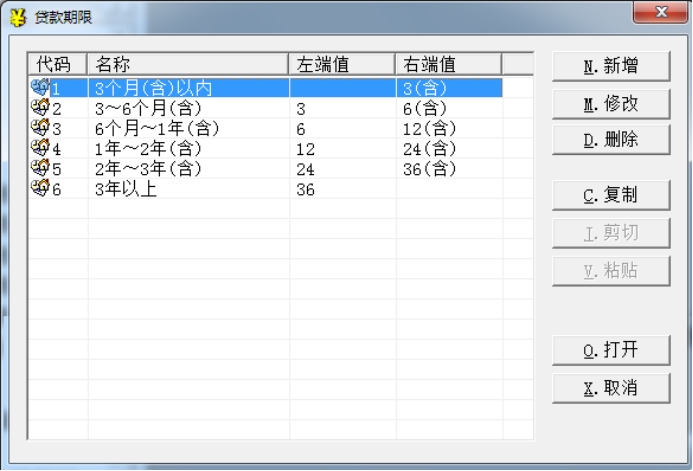Click the X. 取消 button
The image size is (693, 471).
[x=611, y=388]
